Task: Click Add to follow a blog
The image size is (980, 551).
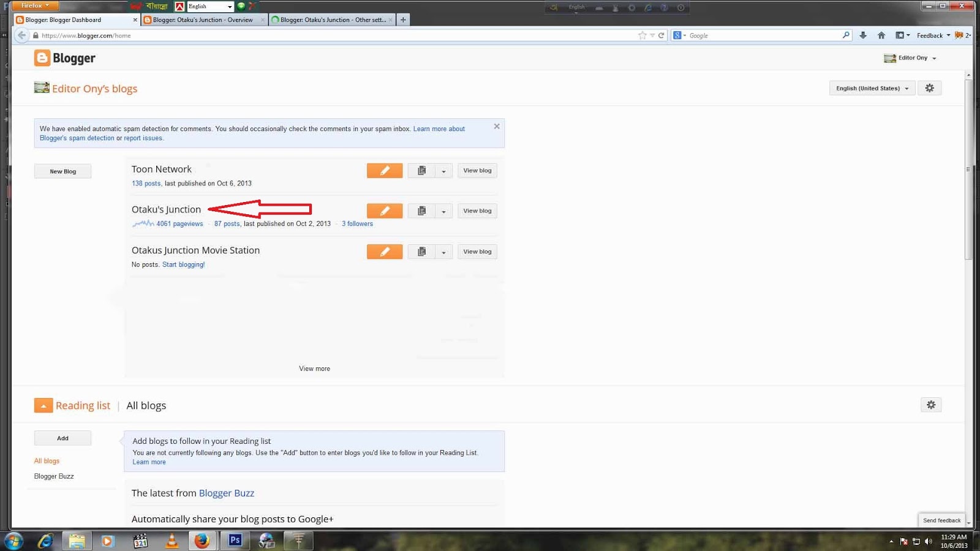Action: pyautogui.click(x=62, y=438)
